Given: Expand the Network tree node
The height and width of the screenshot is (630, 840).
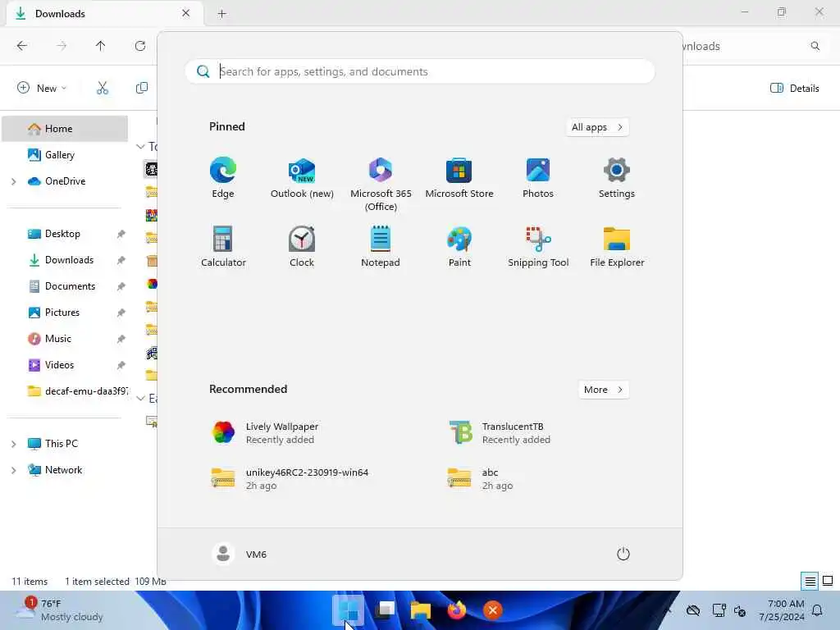Looking at the screenshot, I should click(13, 470).
